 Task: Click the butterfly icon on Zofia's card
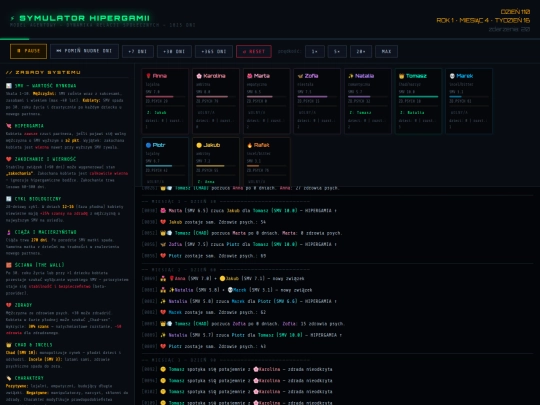pyautogui.click(x=300, y=76)
